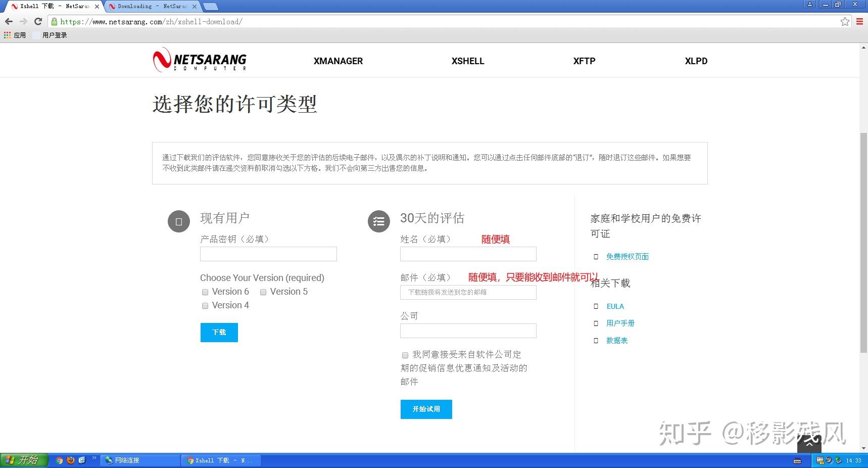This screenshot has width=868, height=468.
Task: Click the speaker volume tray icon
Action: 829,460
